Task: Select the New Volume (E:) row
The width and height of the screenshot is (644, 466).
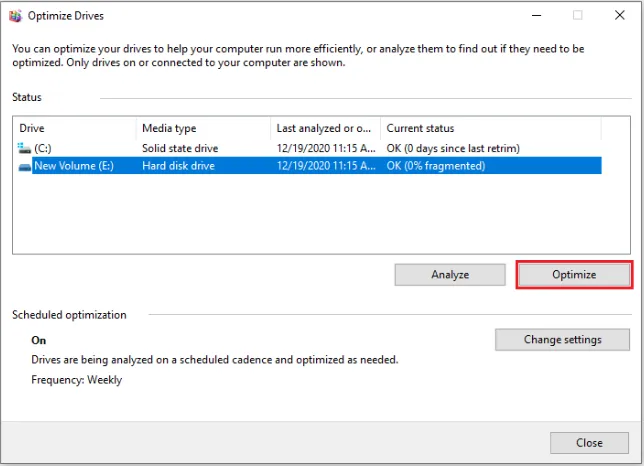Action: pos(310,166)
